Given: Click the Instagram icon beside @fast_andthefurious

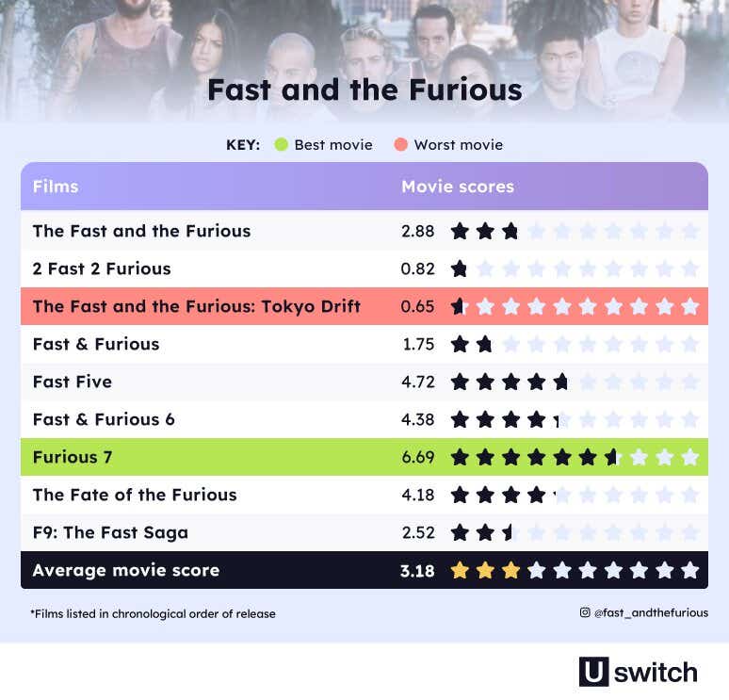Looking at the screenshot, I should pyautogui.click(x=585, y=612).
